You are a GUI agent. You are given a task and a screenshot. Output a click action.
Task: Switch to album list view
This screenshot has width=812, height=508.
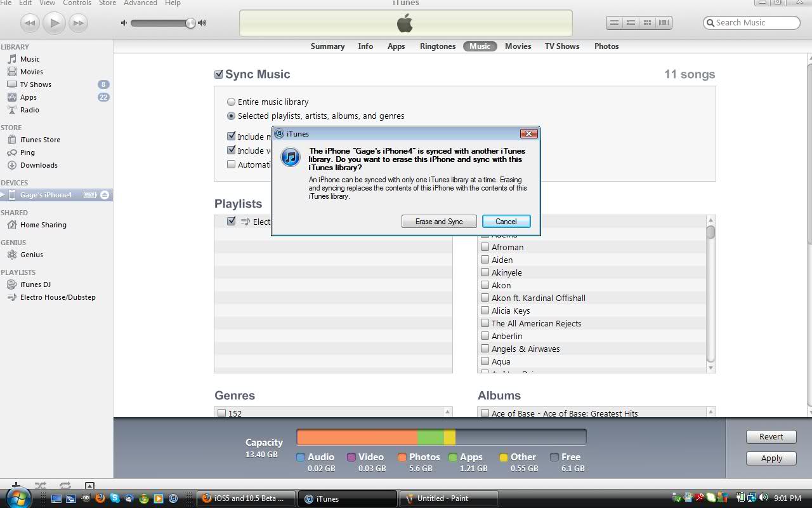tap(631, 23)
